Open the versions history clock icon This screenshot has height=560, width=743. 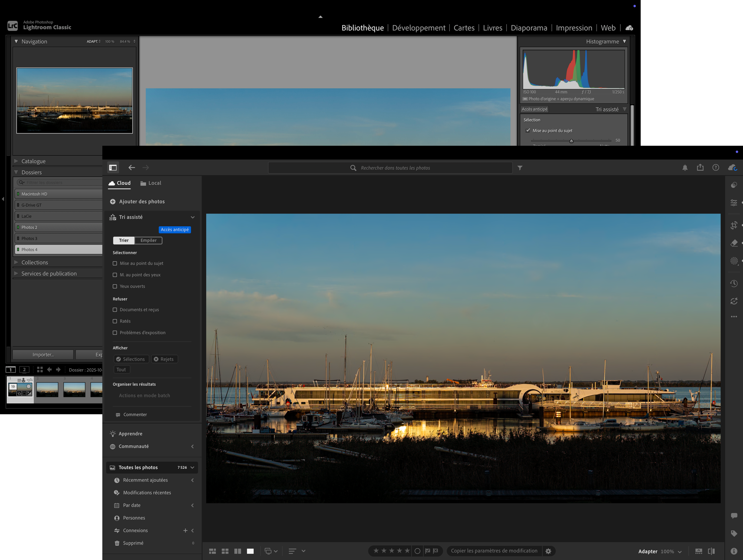pos(734,283)
